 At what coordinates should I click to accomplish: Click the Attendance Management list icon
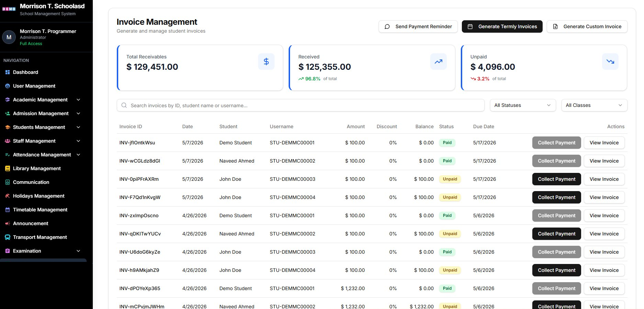pyautogui.click(x=8, y=155)
